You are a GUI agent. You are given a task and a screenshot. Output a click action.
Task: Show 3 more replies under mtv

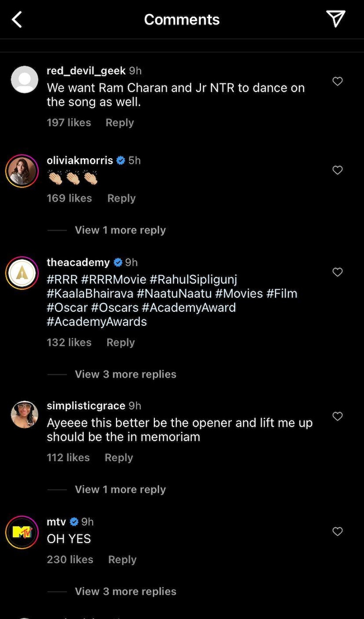tap(125, 591)
